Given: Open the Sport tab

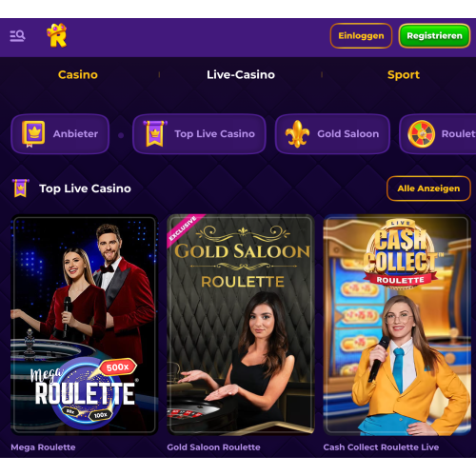Looking at the screenshot, I should tap(404, 74).
